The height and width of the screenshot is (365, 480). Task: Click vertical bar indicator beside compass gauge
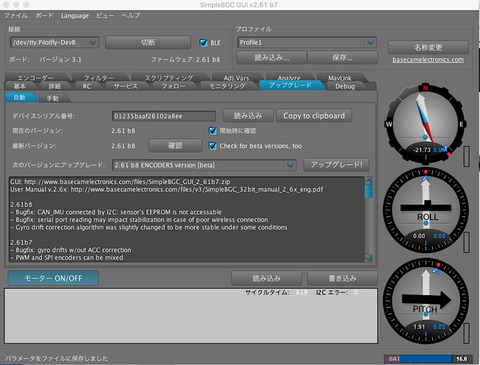coord(467,156)
